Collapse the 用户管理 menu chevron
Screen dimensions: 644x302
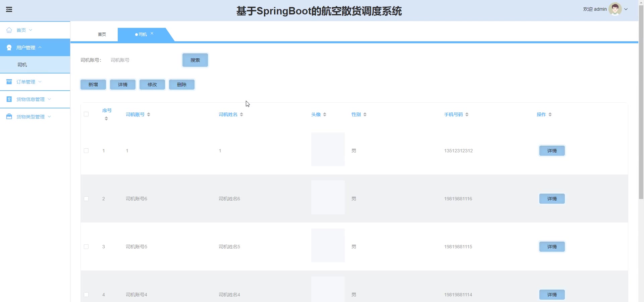(40, 48)
